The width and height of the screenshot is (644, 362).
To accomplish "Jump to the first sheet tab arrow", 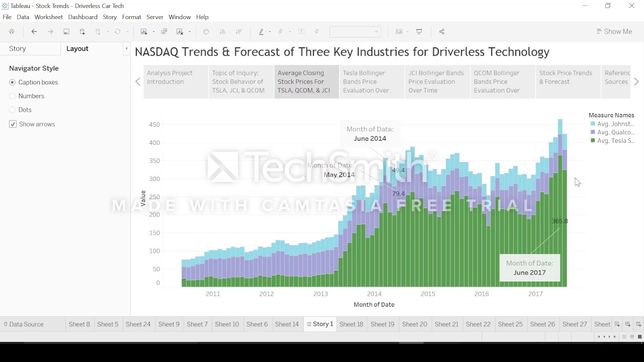I will click(x=599, y=337).
